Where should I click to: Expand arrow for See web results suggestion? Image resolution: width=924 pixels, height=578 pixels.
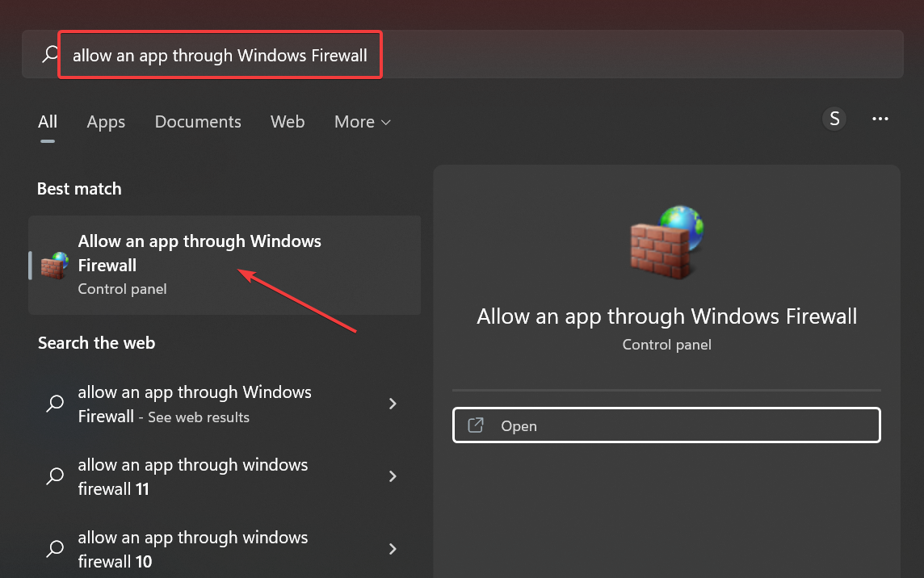[x=393, y=404]
